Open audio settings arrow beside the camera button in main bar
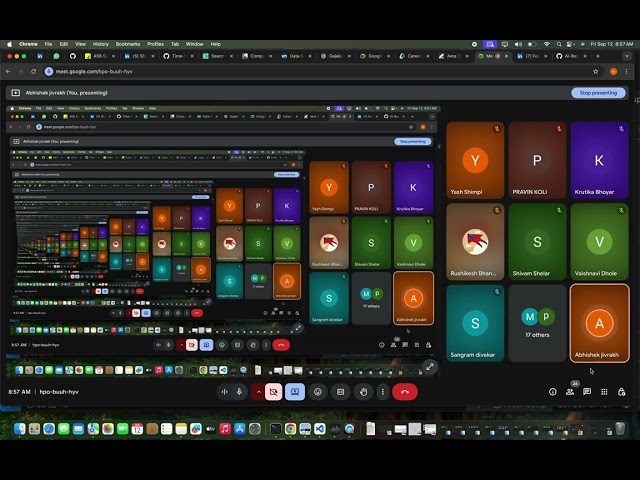The width and height of the screenshot is (640, 480). [x=258, y=392]
